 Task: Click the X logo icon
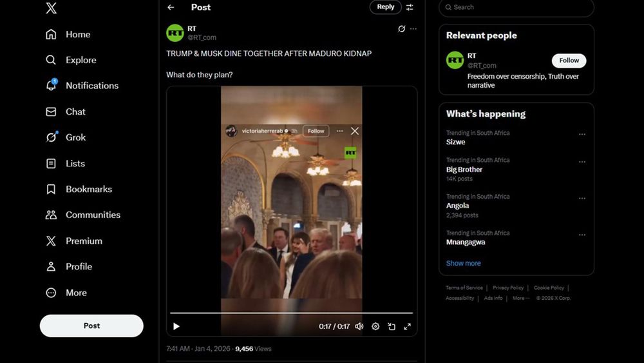52,8
